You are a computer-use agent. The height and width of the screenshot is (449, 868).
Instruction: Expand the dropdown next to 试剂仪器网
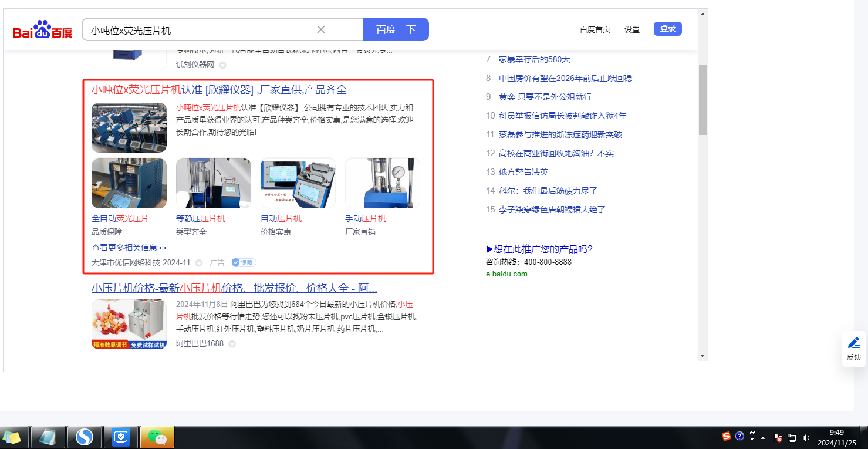coord(222,65)
